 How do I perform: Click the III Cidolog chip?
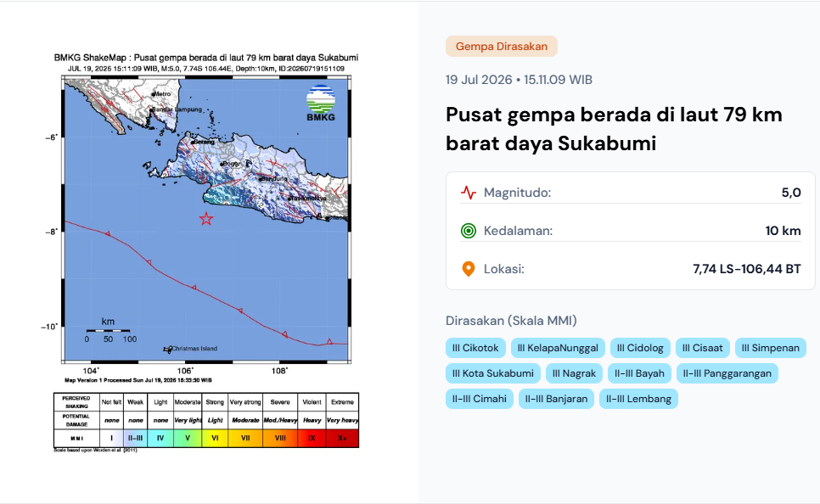point(640,348)
